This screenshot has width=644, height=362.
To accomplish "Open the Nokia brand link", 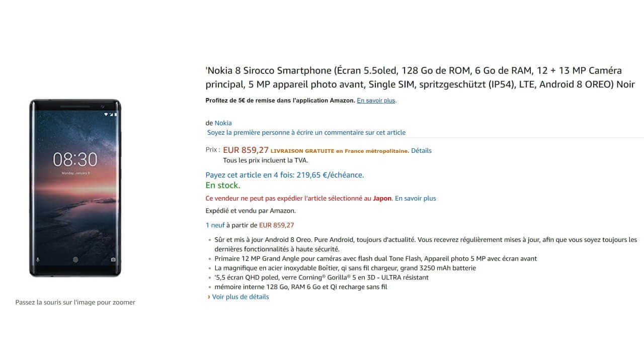I will click(x=223, y=123).
